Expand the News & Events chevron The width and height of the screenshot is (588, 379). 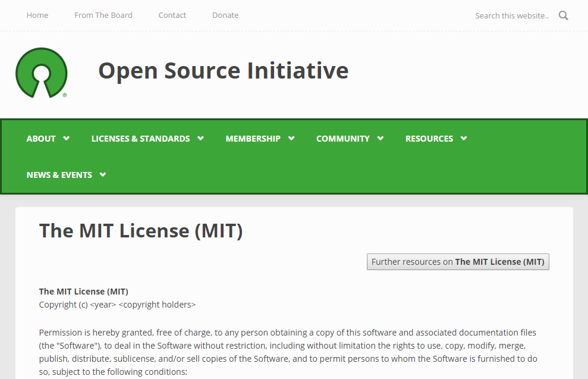tap(103, 174)
